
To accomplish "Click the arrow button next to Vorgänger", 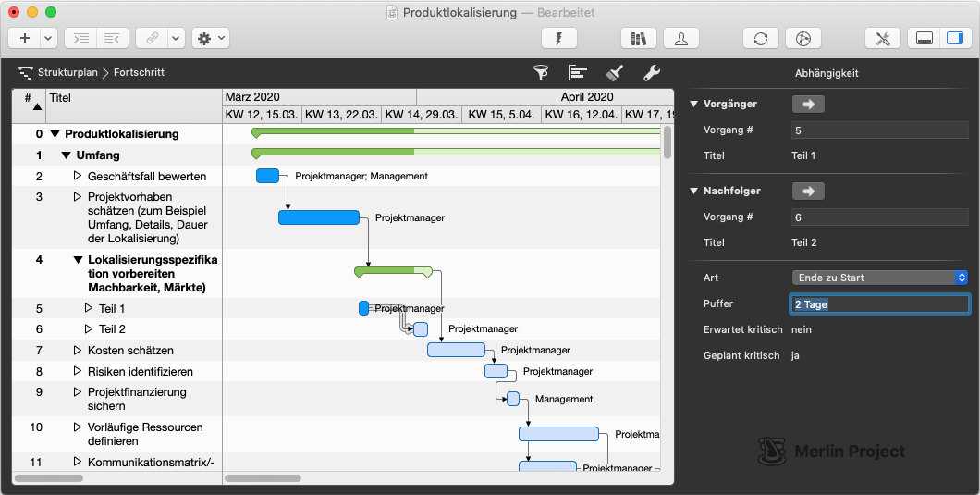I will point(808,105).
